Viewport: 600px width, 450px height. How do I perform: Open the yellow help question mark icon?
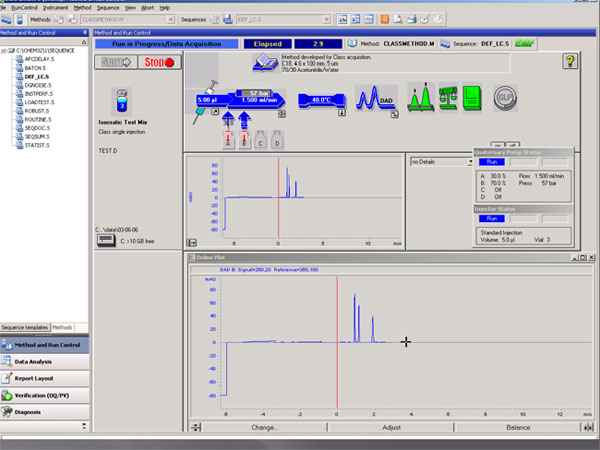[x=569, y=62]
